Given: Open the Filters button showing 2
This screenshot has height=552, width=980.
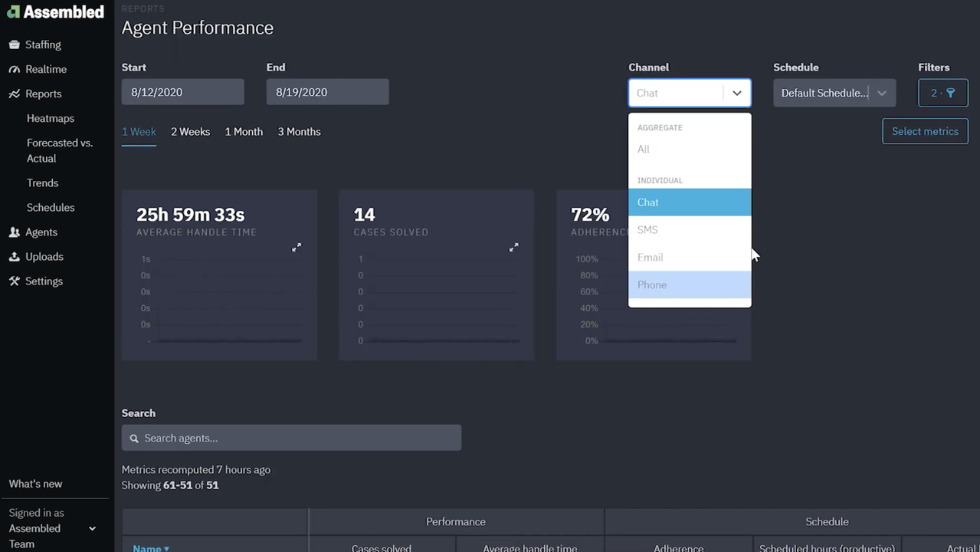Looking at the screenshot, I should pyautogui.click(x=943, y=93).
